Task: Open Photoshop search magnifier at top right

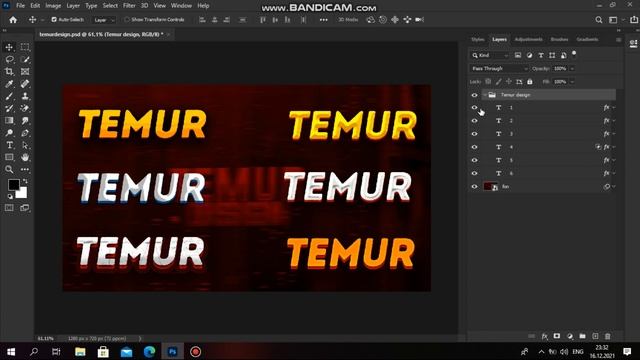Action: point(599,20)
